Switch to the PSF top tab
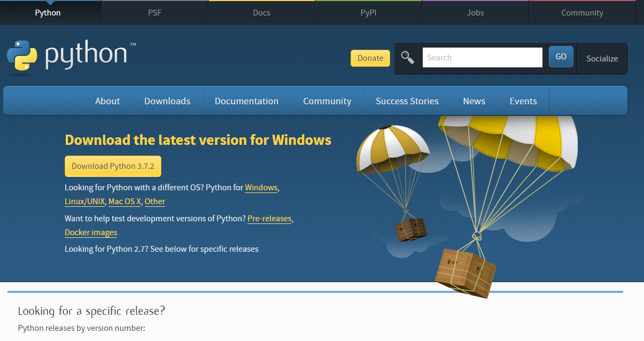 coord(154,12)
